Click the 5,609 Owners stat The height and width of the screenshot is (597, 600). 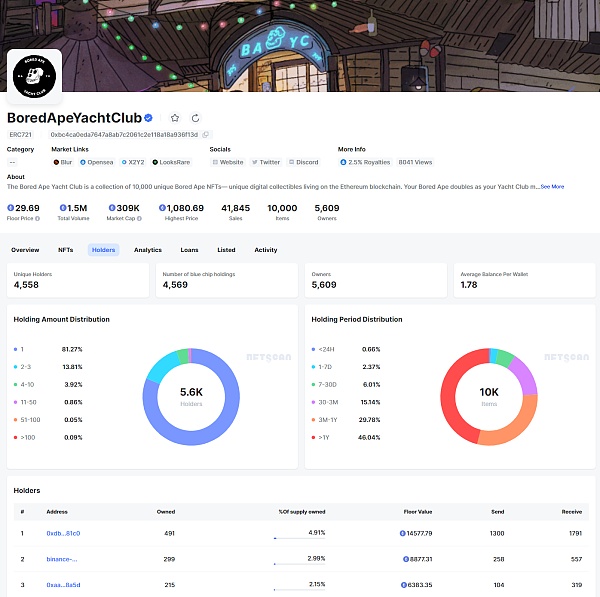327,212
